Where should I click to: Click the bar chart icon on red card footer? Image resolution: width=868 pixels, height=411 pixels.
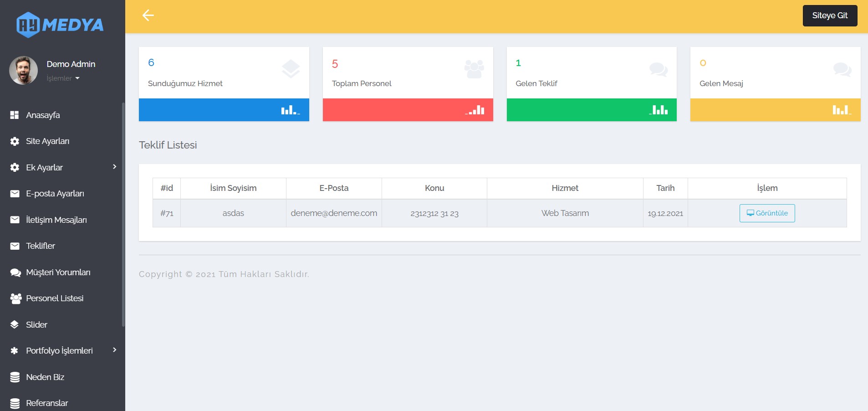pos(475,110)
